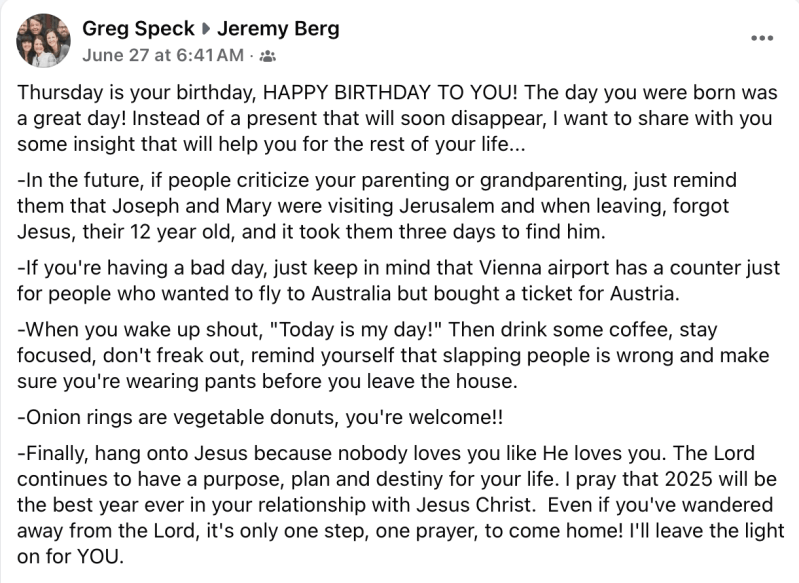The image size is (799, 583).
Task: Click the arrow icon between the two names
Action: pyautogui.click(x=207, y=30)
